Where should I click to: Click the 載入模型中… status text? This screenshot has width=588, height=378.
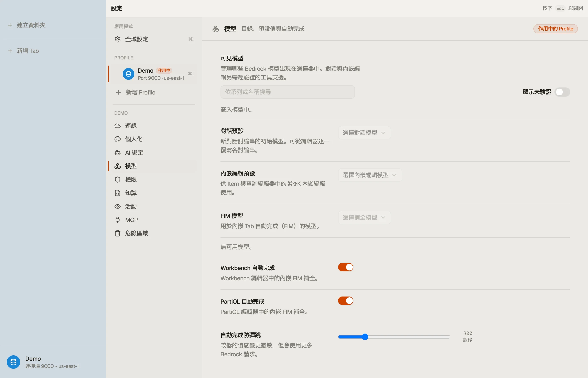coord(236,109)
